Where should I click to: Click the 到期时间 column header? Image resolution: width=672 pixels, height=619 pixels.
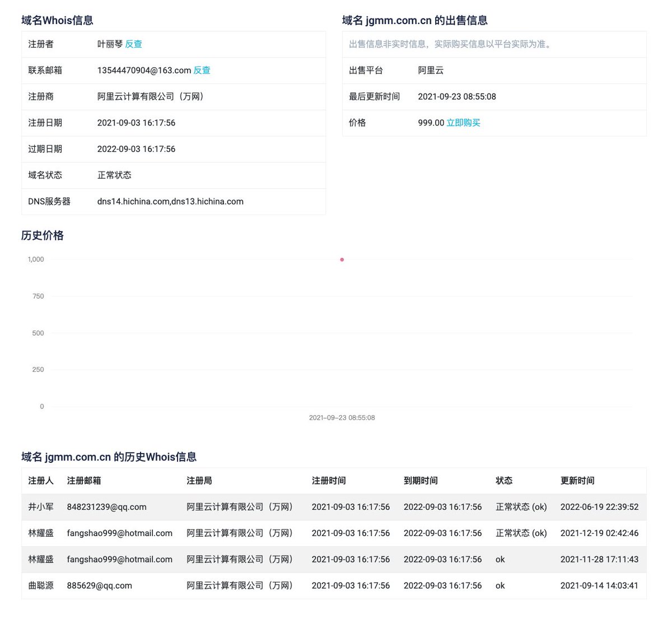(421, 481)
